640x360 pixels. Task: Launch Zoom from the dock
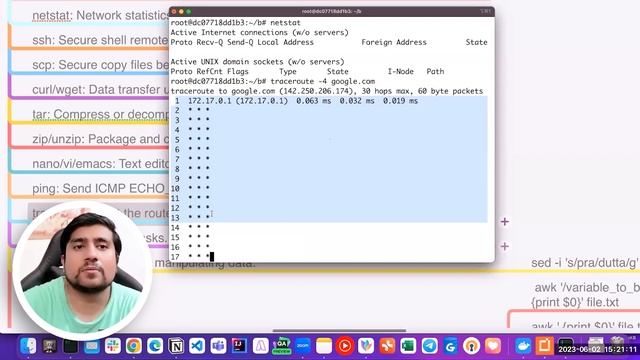[303, 346]
